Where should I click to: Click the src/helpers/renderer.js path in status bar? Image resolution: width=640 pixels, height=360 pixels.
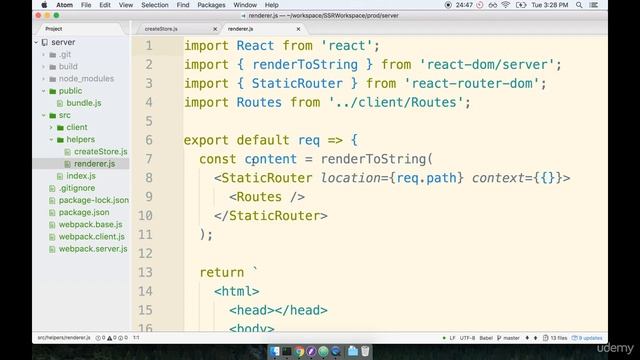(64, 338)
